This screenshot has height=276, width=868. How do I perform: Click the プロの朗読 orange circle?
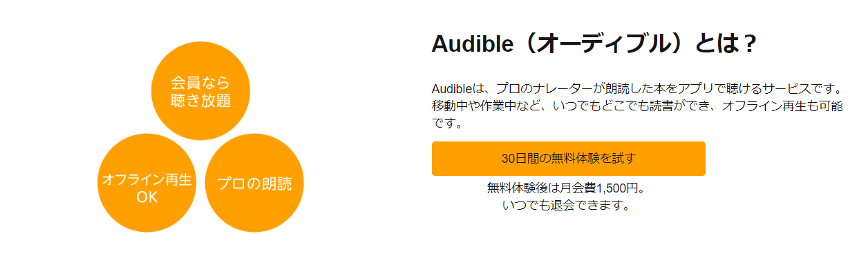click(254, 183)
